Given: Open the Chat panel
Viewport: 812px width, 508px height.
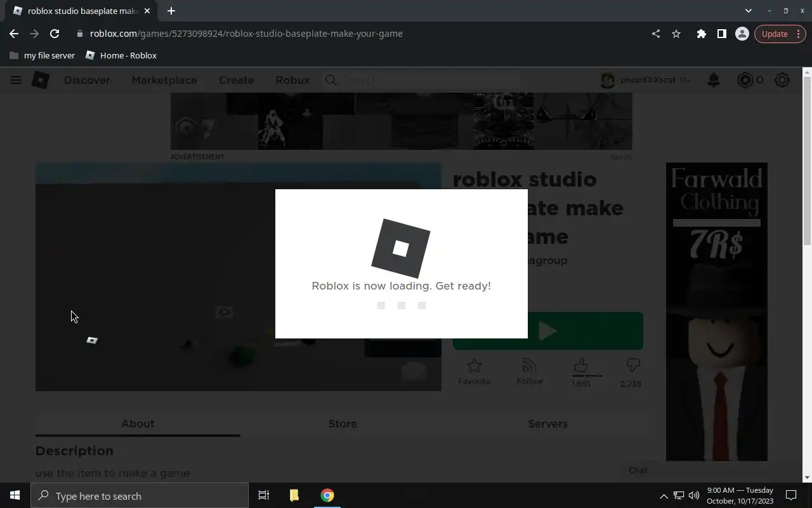Looking at the screenshot, I should pyautogui.click(x=638, y=470).
